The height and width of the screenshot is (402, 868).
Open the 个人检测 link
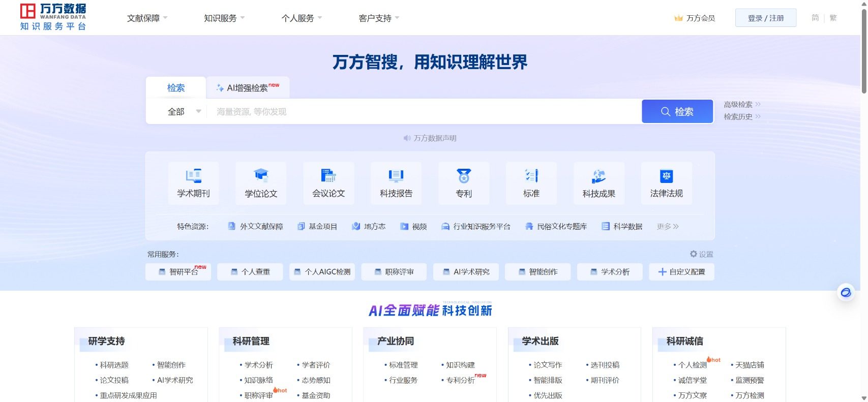(693, 365)
